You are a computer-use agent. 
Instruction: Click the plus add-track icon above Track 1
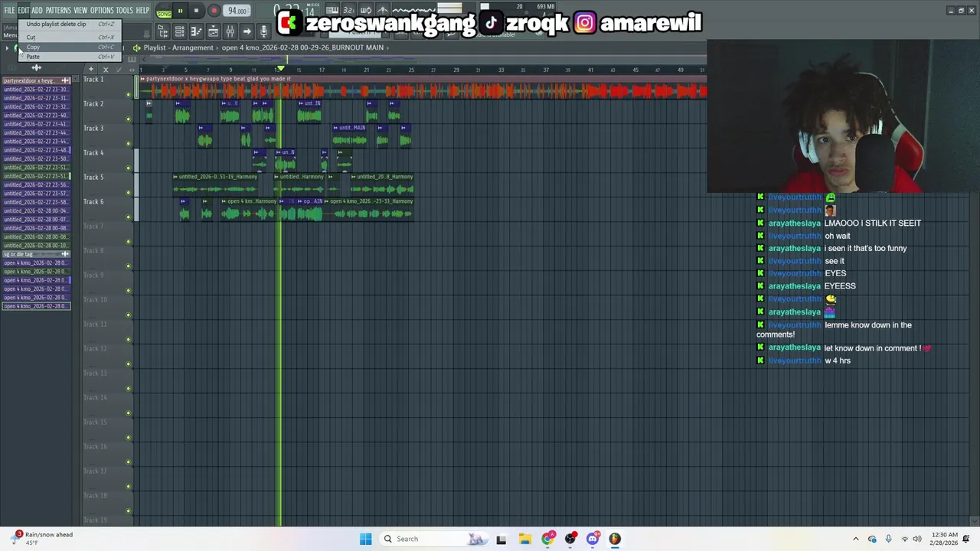pos(90,70)
